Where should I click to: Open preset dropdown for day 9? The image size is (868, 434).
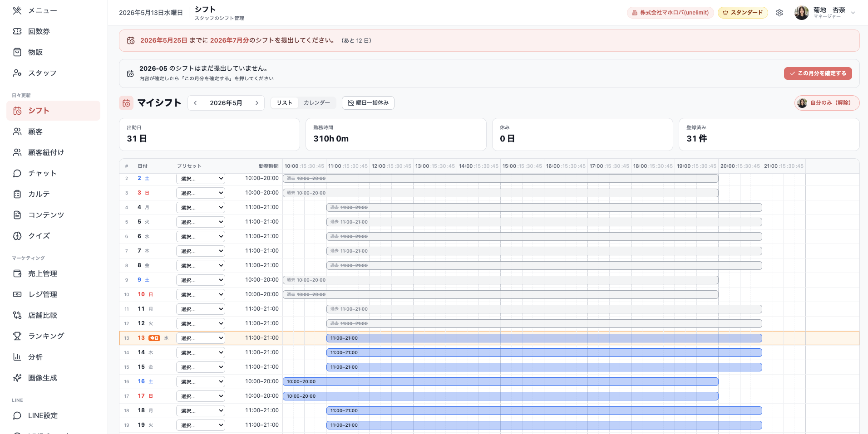click(201, 280)
